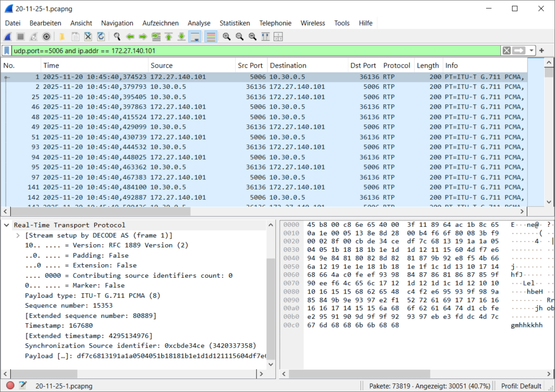Clear the display filter with the X button
This screenshot has width=555, height=392.
coord(506,50)
